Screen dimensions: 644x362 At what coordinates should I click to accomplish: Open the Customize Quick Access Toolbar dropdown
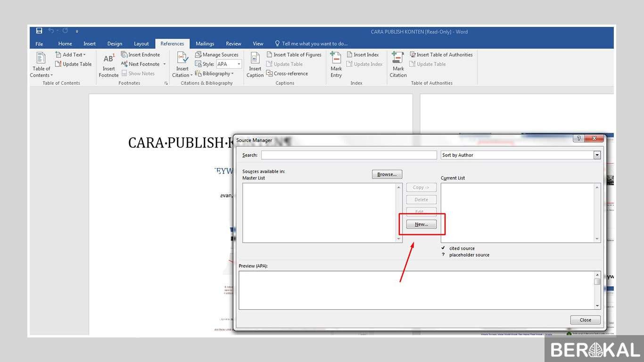77,31
